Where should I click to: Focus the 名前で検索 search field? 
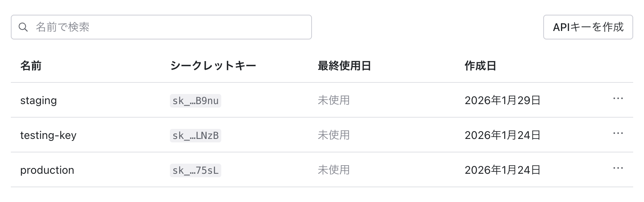pos(170,27)
